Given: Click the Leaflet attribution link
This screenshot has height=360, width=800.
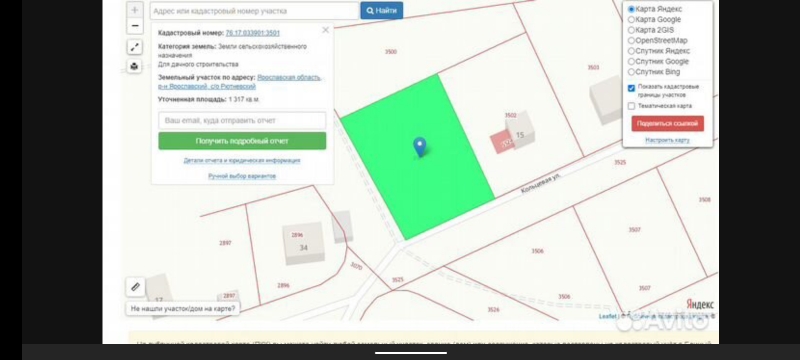Looking at the screenshot, I should click(x=607, y=317).
